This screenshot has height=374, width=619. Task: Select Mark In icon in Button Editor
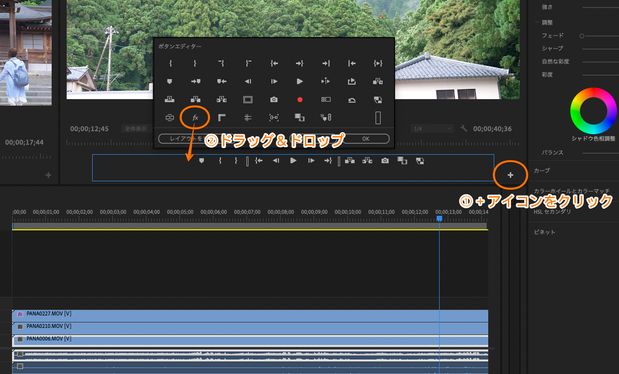170,63
